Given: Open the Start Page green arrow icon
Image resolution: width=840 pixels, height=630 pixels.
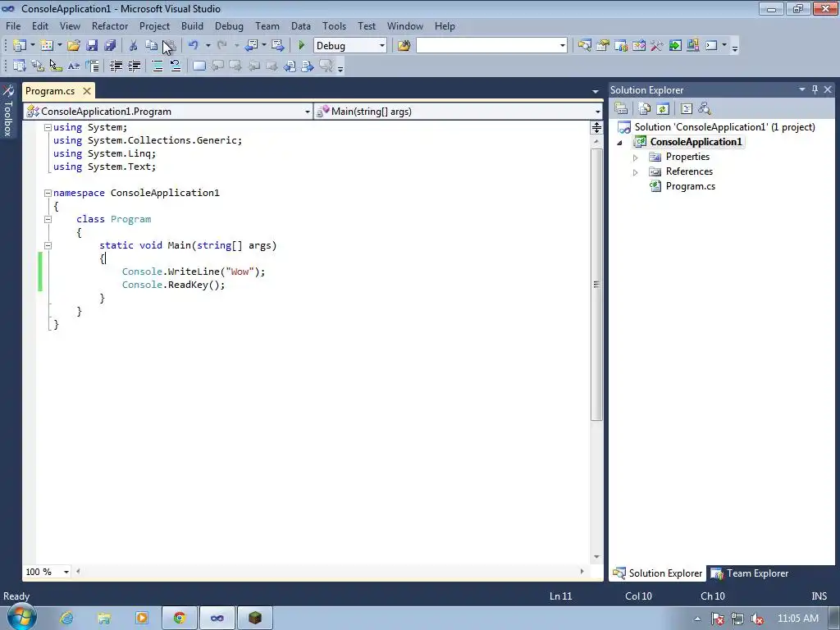Looking at the screenshot, I should pos(675,46).
